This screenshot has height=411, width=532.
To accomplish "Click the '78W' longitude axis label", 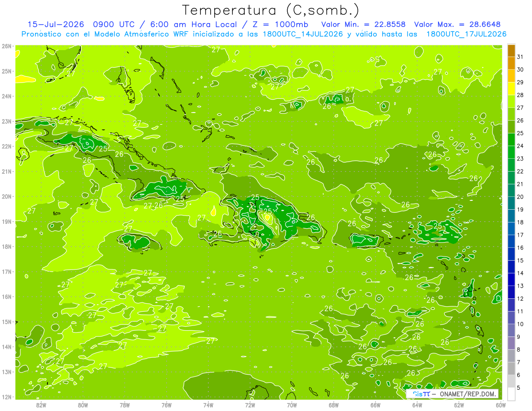I will (x=125, y=405).
